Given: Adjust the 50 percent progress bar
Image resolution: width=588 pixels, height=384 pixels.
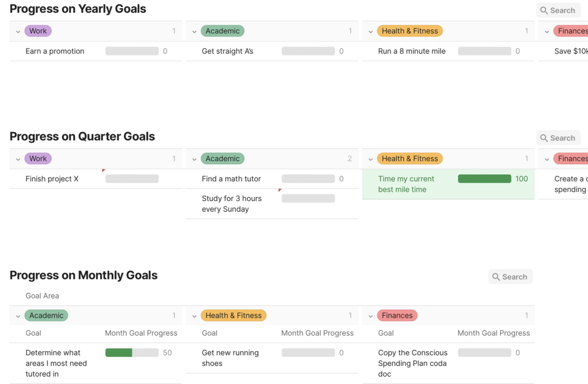Looking at the screenshot, I should [132, 352].
